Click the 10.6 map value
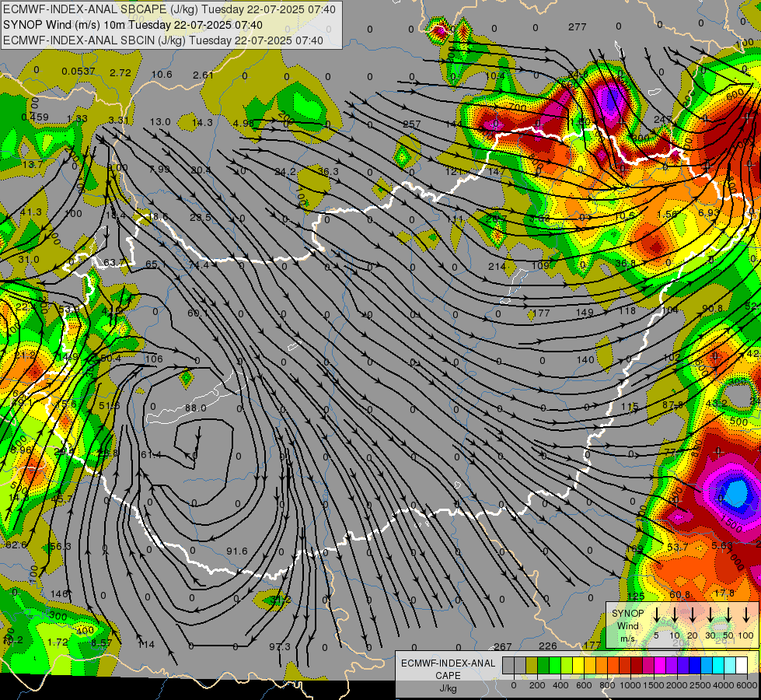 162,75
